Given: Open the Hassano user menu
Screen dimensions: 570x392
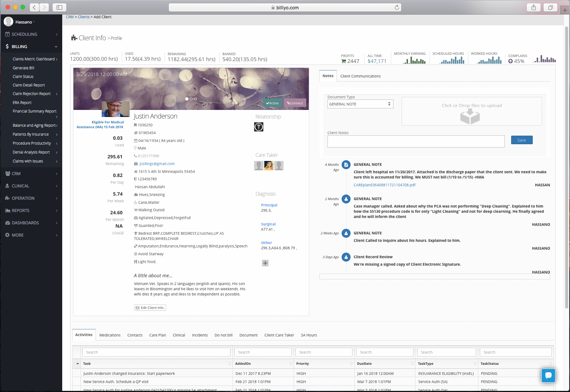Looking at the screenshot, I should click(25, 22).
